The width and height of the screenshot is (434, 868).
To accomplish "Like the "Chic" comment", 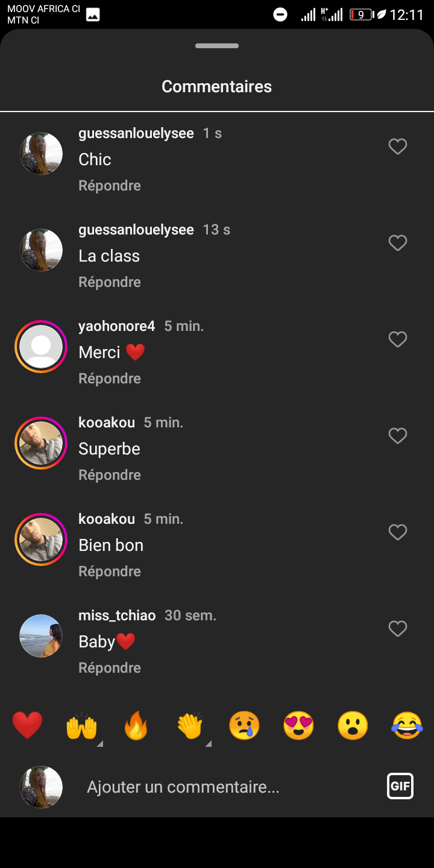I will (398, 146).
